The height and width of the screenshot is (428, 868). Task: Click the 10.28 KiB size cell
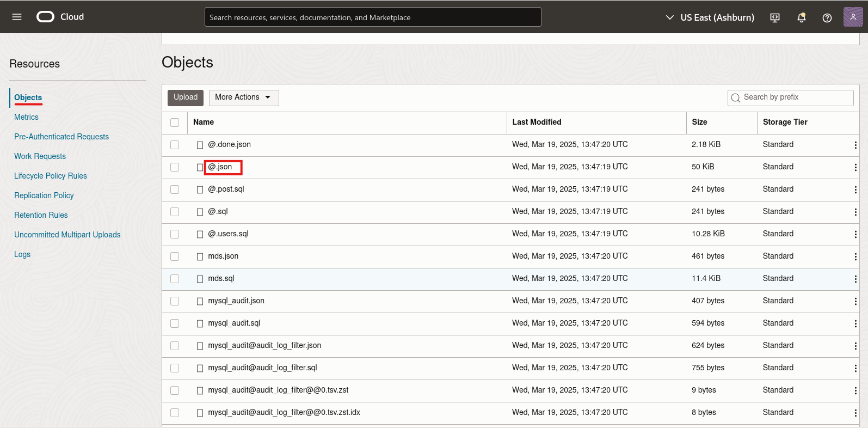click(x=708, y=234)
